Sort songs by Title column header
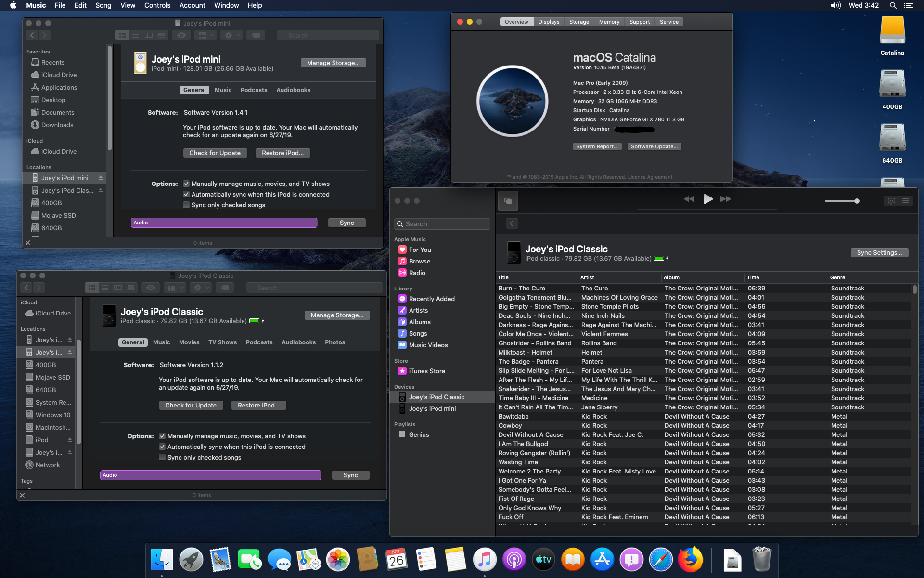Screen dimensions: 924x578 [537, 277]
